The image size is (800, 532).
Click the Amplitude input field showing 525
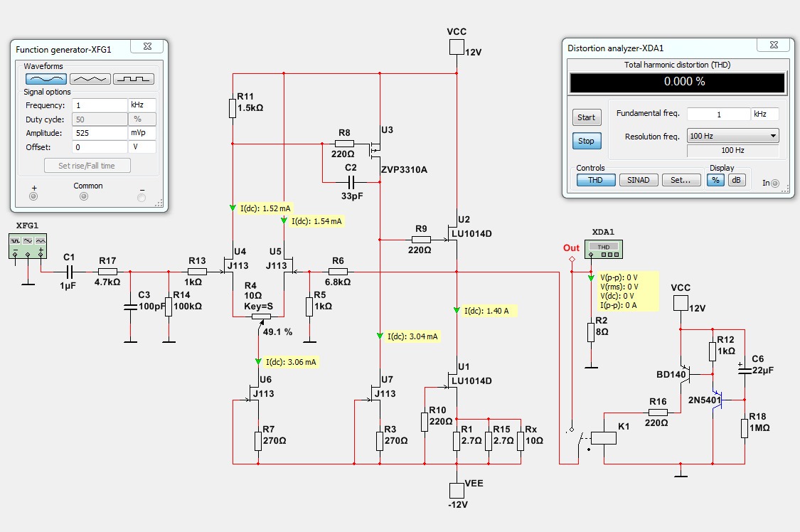pyautogui.click(x=99, y=132)
